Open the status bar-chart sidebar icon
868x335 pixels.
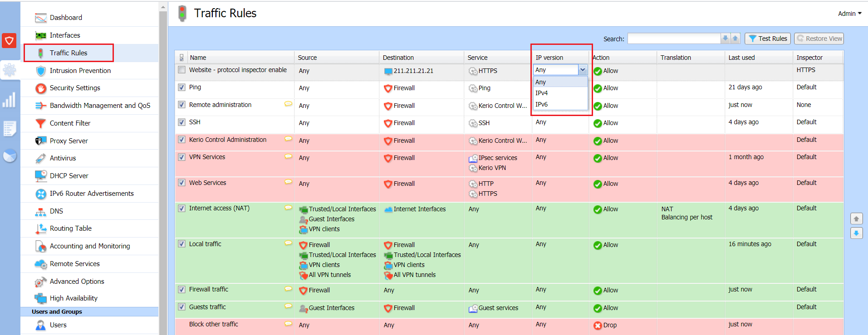[x=10, y=100]
